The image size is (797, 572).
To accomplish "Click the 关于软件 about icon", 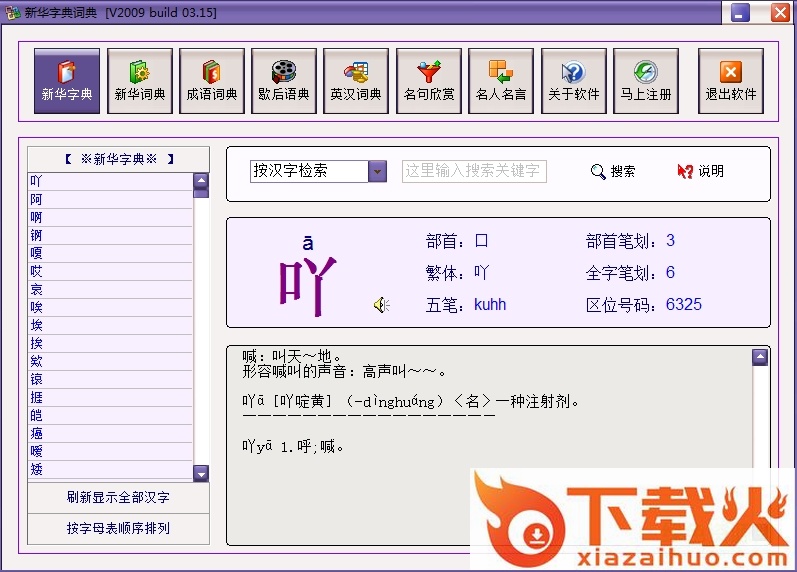I will coord(573,81).
